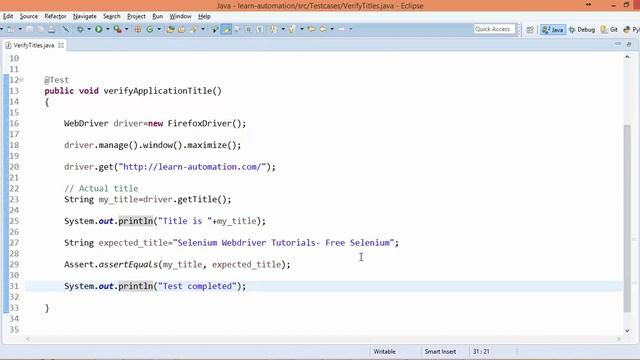The image size is (640, 360).
Task: Click the New file toolbar icon
Action: (x=11, y=29)
